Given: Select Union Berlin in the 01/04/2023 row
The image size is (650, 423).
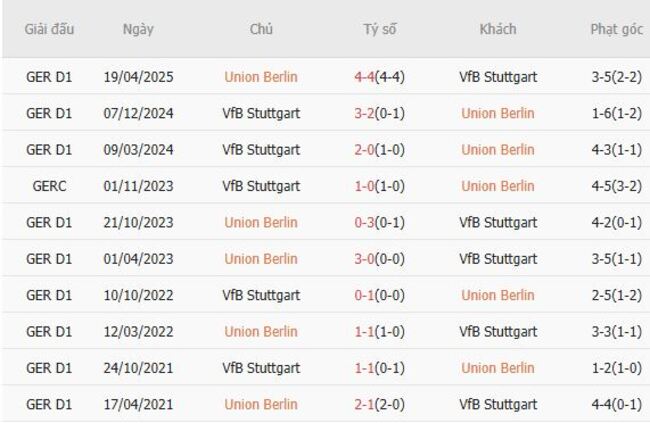Looking at the screenshot, I should pyautogui.click(x=261, y=259).
